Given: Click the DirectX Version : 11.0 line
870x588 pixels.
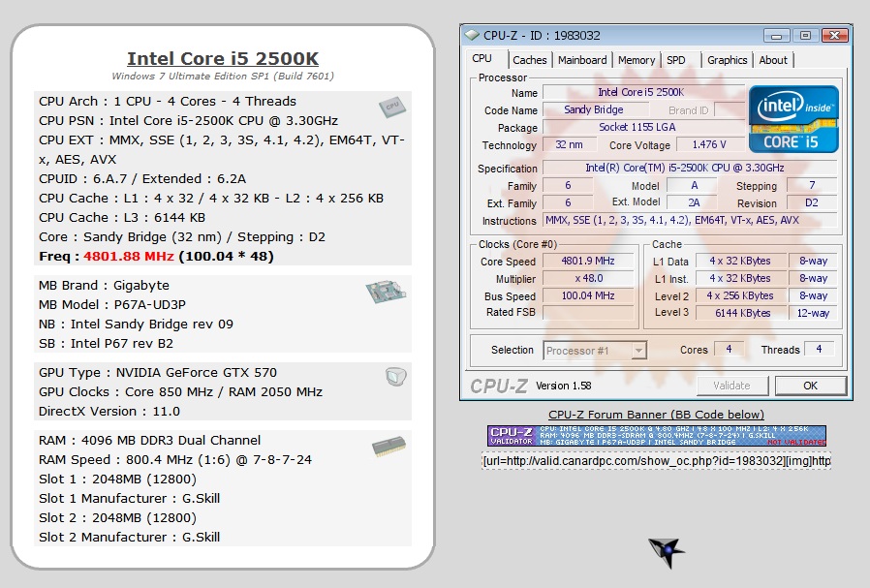Looking at the screenshot, I should click(x=109, y=411).
